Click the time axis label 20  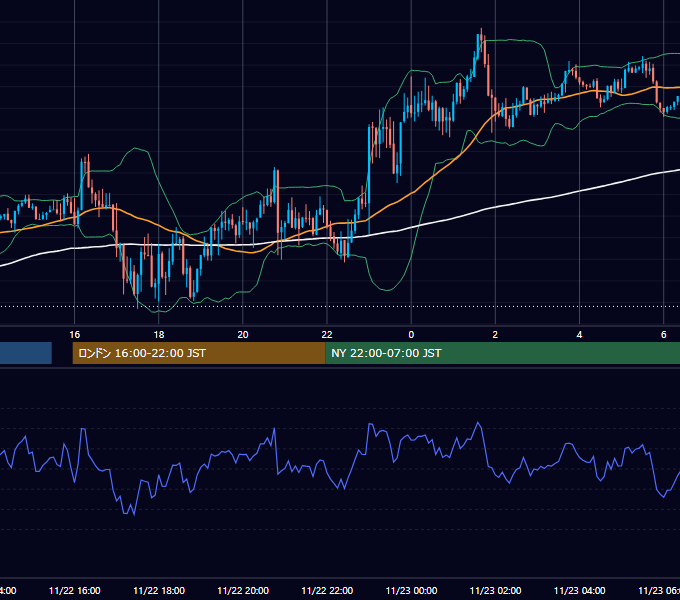click(x=243, y=335)
